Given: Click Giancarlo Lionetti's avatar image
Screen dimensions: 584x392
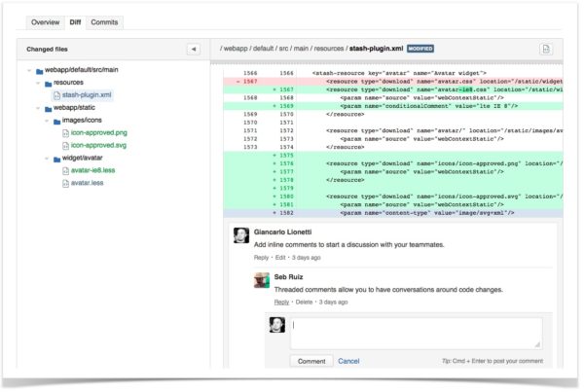Looking at the screenshot, I should click(241, 234).
